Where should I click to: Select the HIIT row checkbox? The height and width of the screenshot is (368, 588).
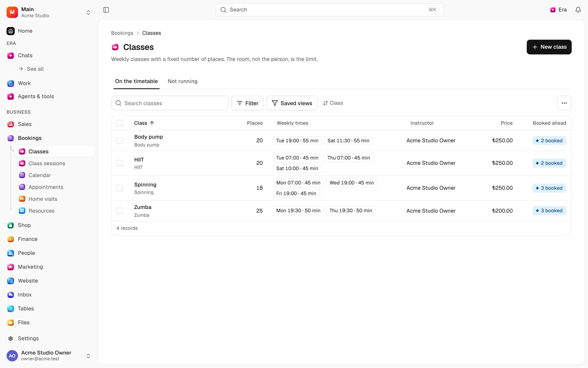tap(120, 163)
